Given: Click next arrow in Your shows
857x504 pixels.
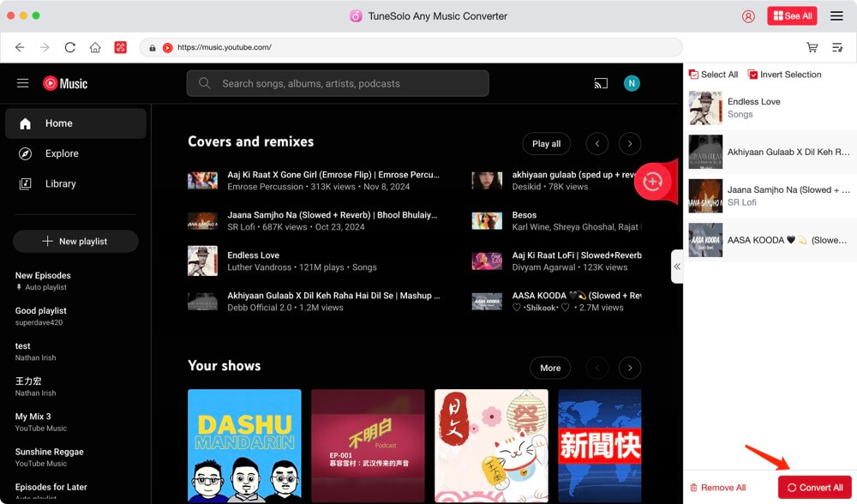Looking at the screenshot, I should click(630, 368).
